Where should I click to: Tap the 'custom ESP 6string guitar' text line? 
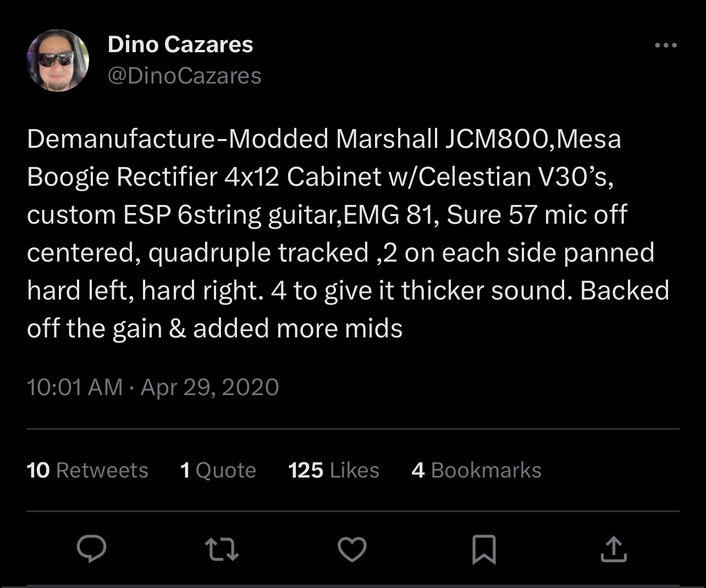(327, 215)
